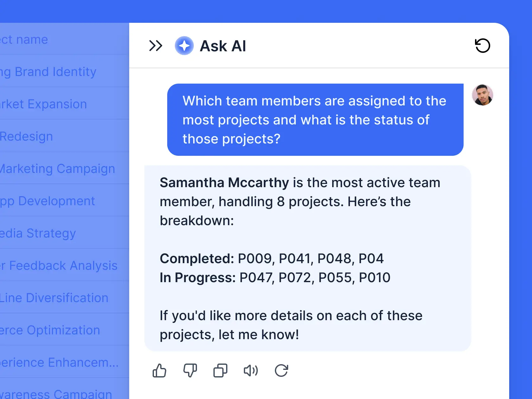
Task: Click the Ask AI sparkle icon
Action: [x=184, y=46]
